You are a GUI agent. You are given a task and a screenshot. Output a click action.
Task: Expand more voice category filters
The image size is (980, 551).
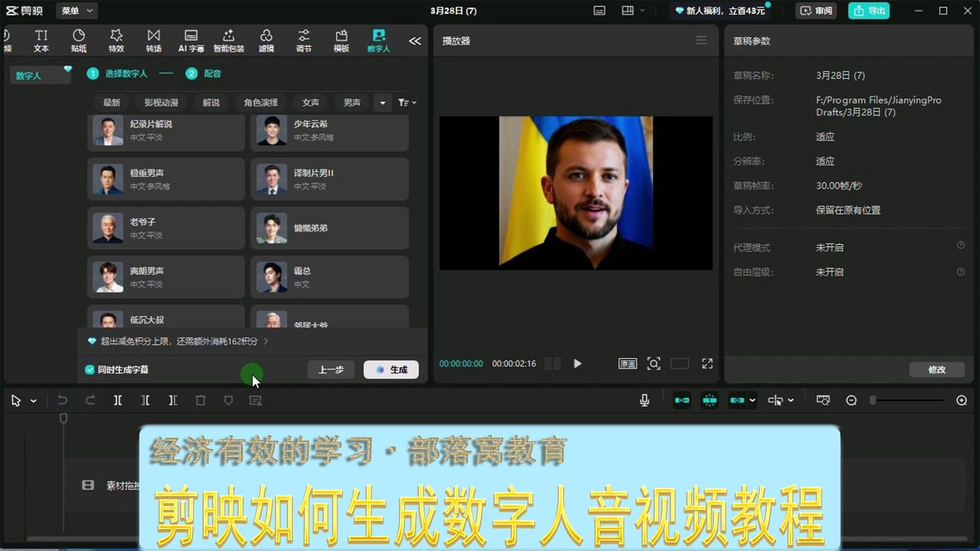tap(383, 103)
